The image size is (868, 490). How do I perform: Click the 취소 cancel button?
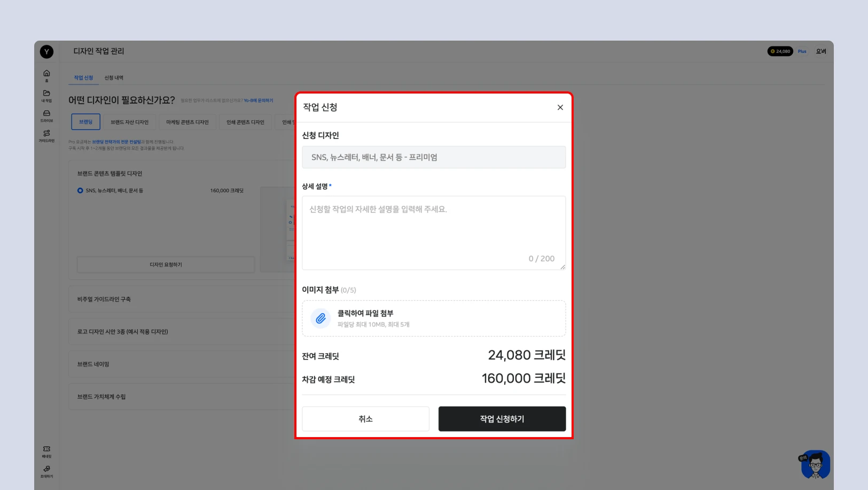tap(365, 419)
